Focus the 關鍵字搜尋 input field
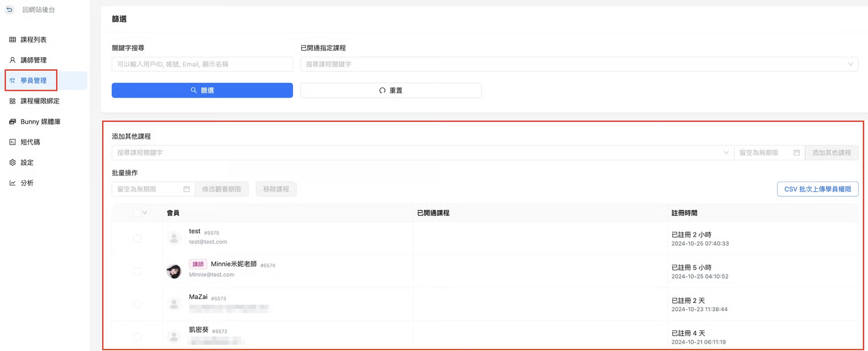This screenshot has width=868, height=351. click(x=202, y=65)
